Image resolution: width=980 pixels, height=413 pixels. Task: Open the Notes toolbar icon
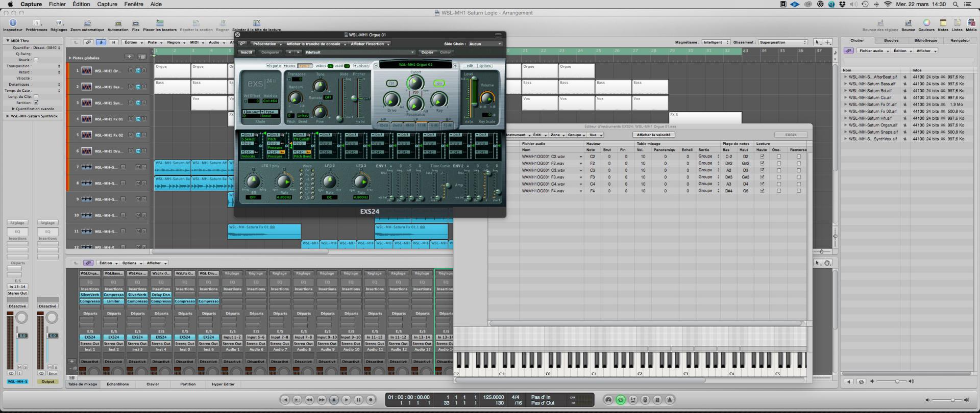[x=943, y=23]
